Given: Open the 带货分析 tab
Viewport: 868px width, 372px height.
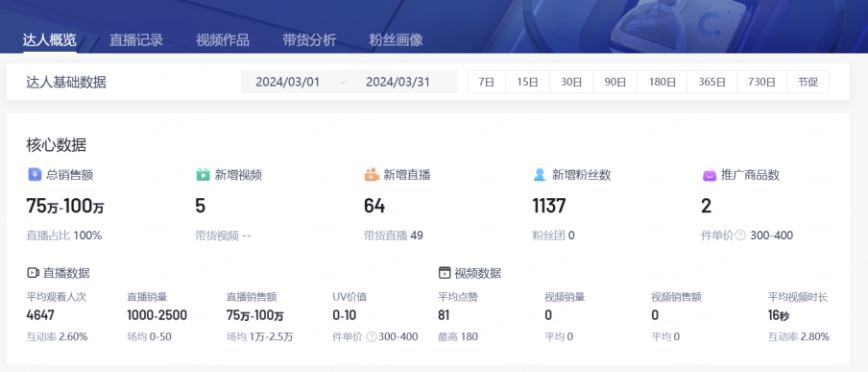Looking at the screenshot, I should click(x=309, y=40).
